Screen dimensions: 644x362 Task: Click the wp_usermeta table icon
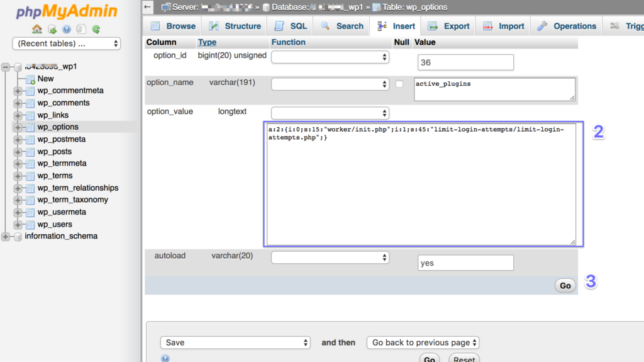pos(30,213)
